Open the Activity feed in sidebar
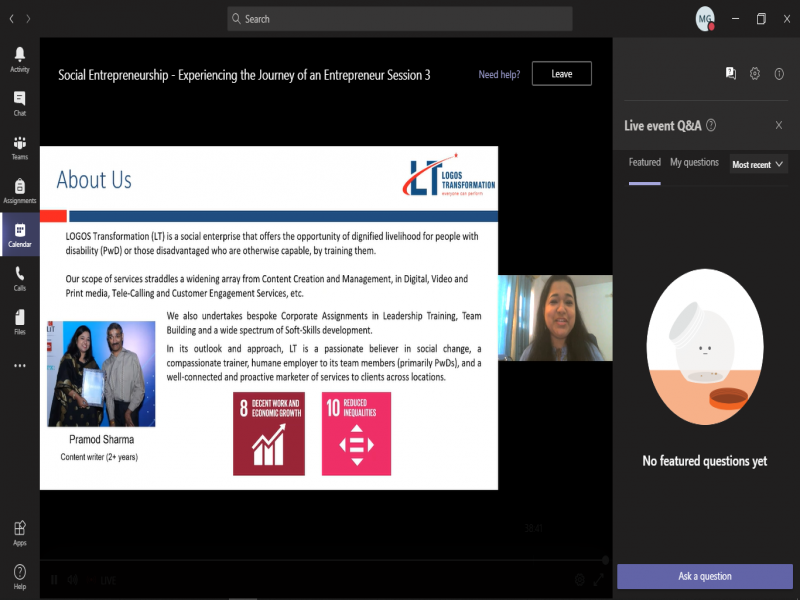 (19, 59)
